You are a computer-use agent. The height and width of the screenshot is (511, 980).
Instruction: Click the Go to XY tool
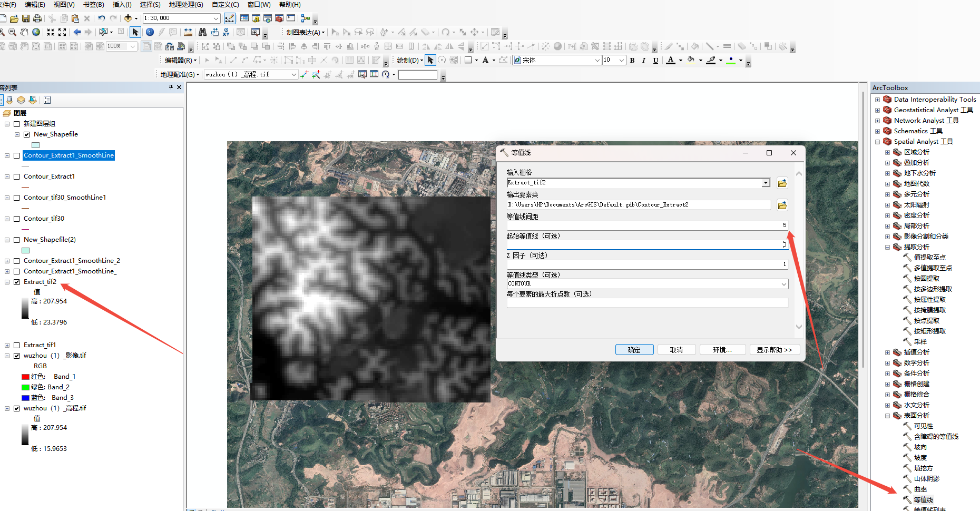(x=226, y=32)
